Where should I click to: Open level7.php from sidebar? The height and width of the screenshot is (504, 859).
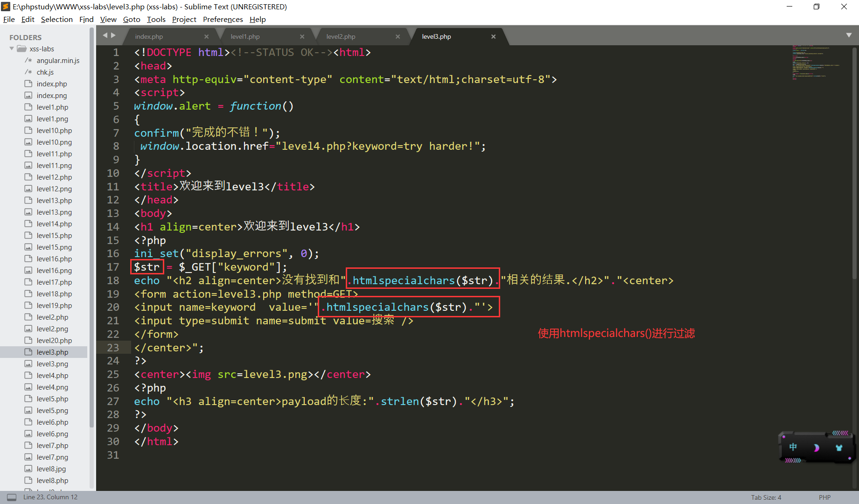[52, 446]
